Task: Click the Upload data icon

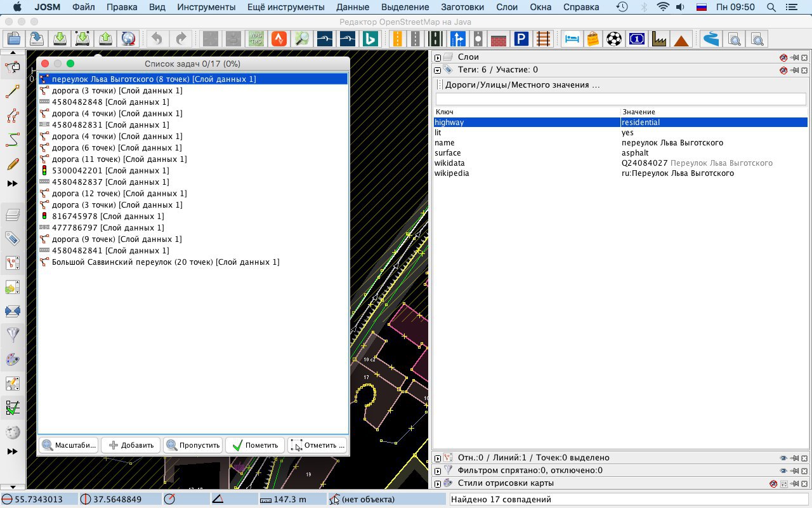Action: tap(106, 39)
